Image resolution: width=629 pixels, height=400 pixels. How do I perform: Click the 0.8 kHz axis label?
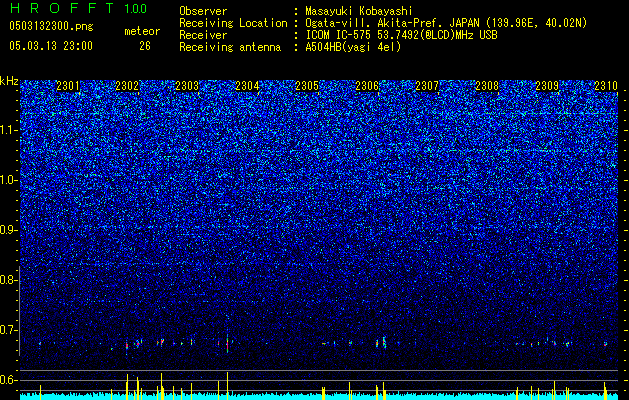7,280
